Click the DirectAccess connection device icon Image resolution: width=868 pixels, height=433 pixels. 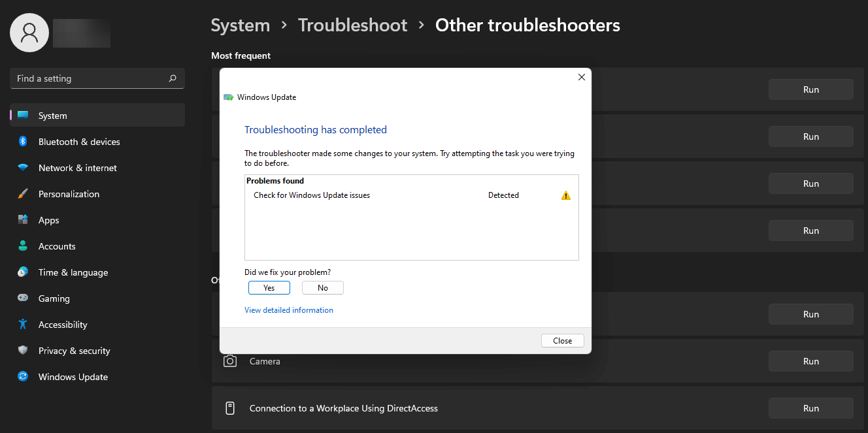click(x=230, y=408)
